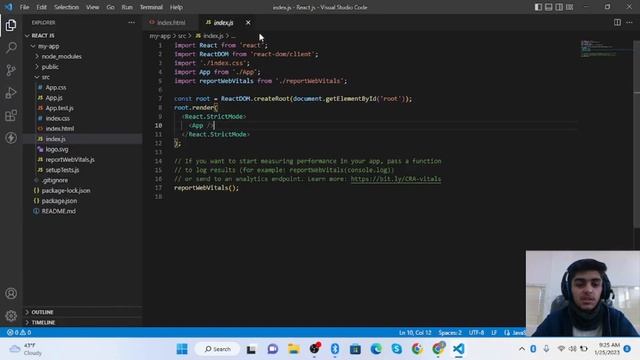Open editor more actions ellipsis
Screen dimensions: 640x360
click(x=629, y=22)
